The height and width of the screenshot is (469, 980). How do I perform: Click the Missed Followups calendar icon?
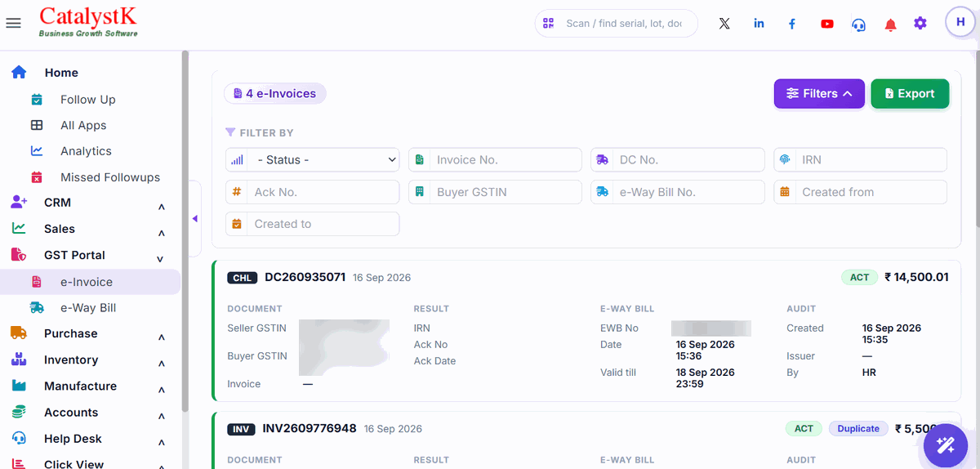[37, 177]
